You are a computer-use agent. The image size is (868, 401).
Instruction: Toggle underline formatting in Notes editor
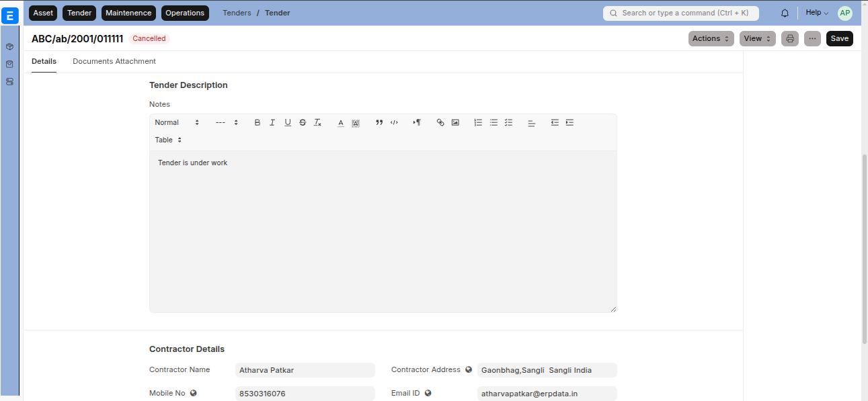[x=288, y=123]
